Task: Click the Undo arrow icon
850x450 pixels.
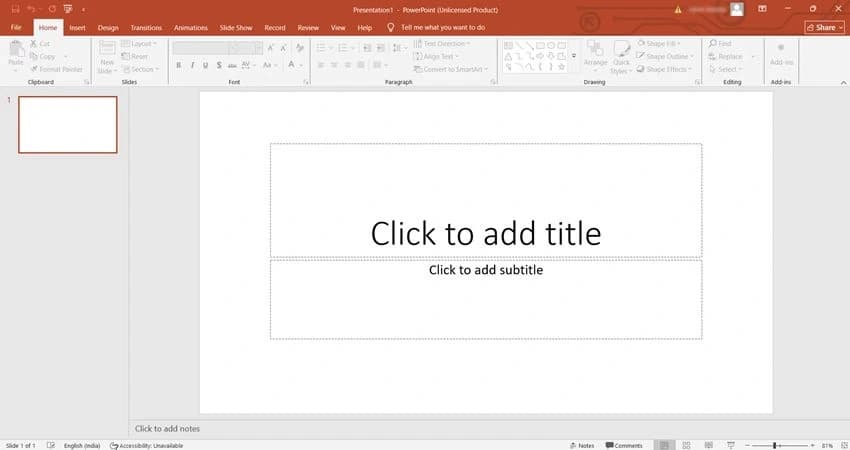Action: (31, 9)
